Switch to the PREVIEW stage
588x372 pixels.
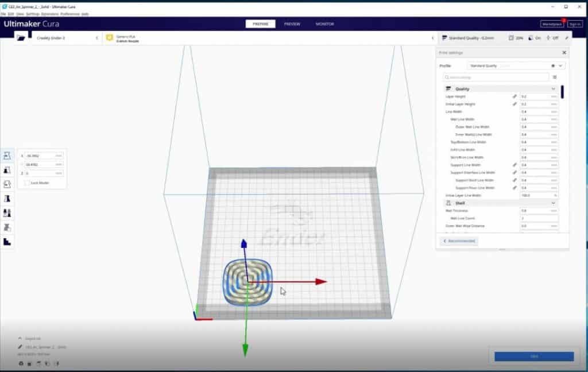(x=292, y=24)
